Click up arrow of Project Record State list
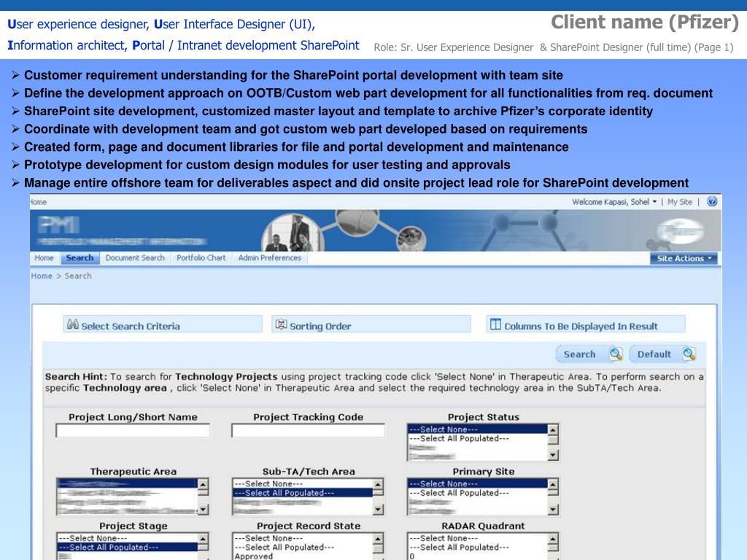747x560 pixels. click(x=379, y=539)
